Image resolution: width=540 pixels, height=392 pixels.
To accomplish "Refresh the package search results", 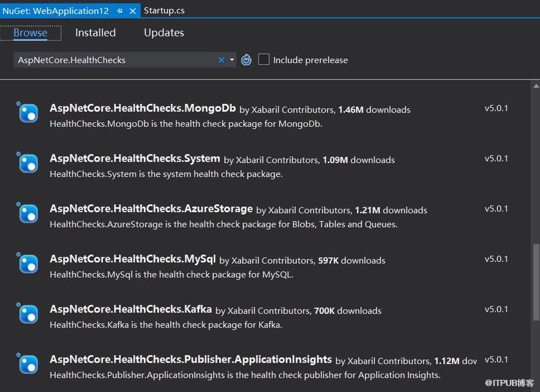I will (x=246, y=60).
